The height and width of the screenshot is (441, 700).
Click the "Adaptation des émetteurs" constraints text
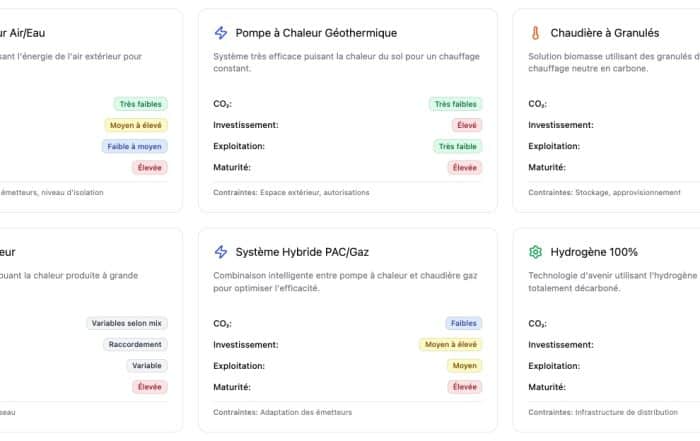305,411
